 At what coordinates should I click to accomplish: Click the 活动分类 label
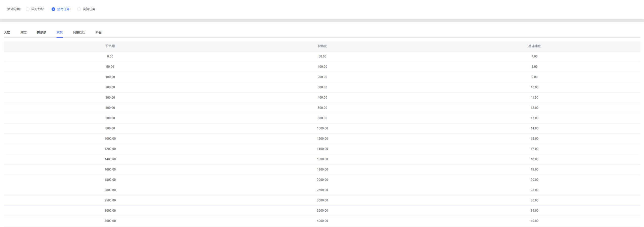coord(14,9)
